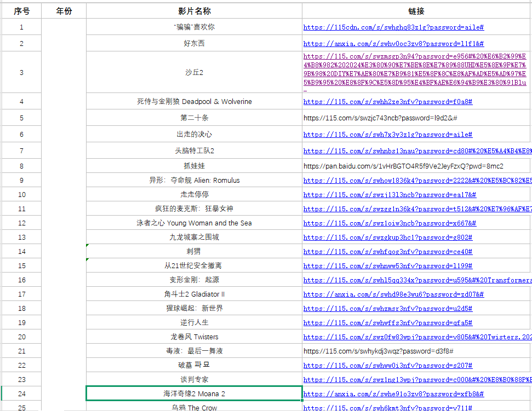Open the link for 谈判专家
532x411 pixels.
click(x=417, y=380)
